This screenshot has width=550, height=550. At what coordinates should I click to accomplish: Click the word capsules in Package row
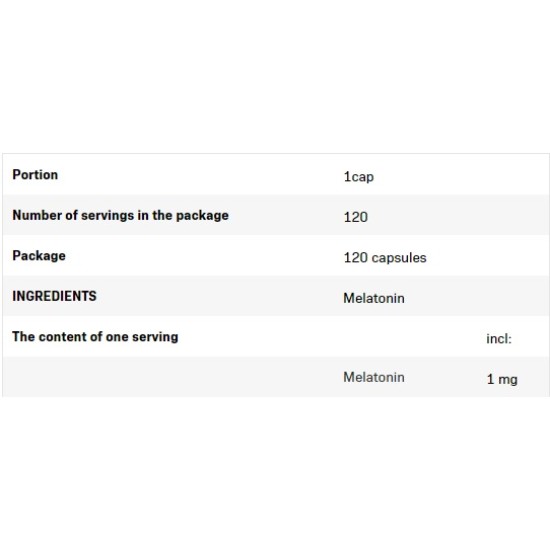(399, 258)
